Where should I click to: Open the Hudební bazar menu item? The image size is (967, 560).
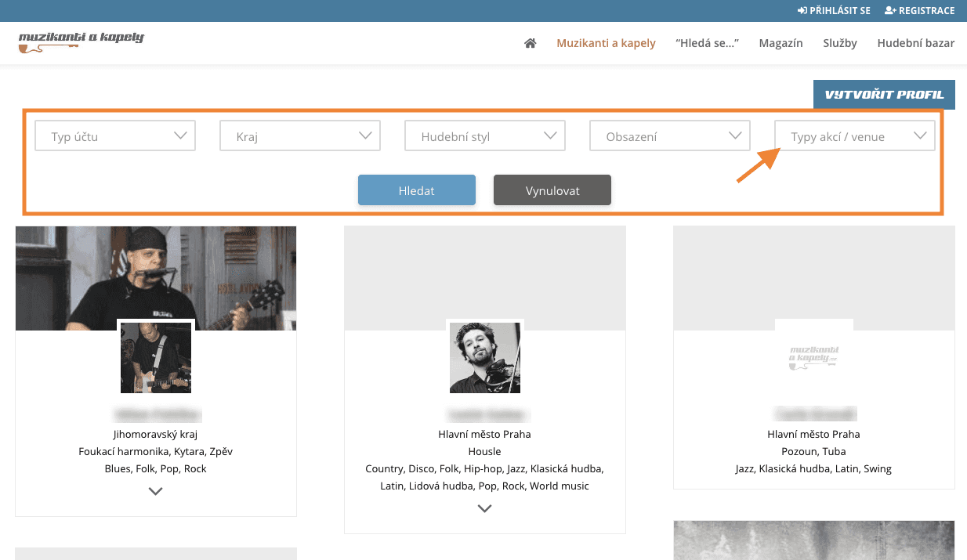916,43
